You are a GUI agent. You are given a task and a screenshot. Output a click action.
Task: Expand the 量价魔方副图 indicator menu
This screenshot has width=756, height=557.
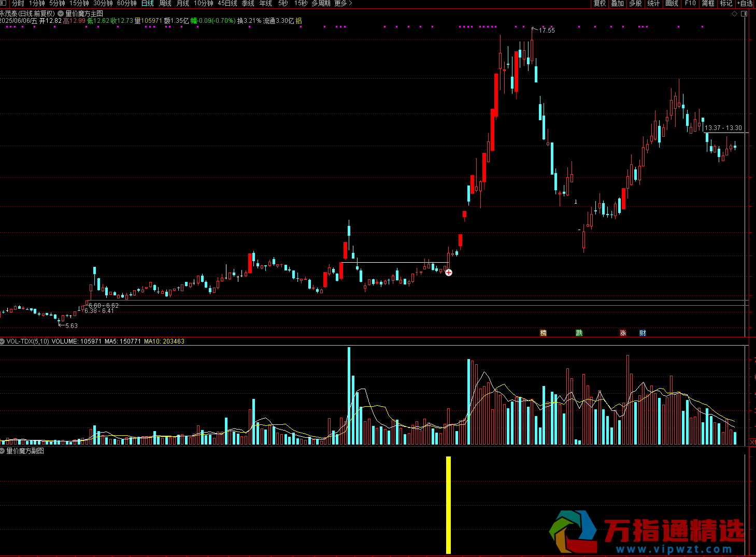click(3, 451)
